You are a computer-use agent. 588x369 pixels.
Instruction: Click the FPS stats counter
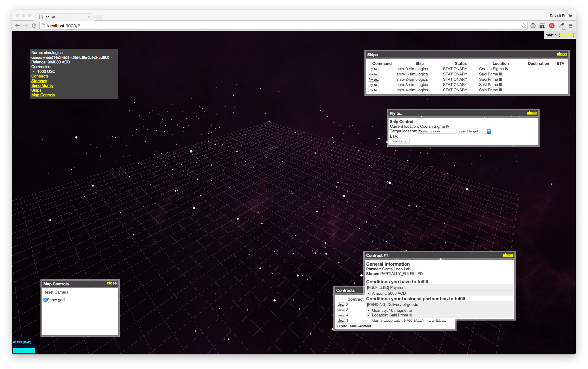click(24, 347)
